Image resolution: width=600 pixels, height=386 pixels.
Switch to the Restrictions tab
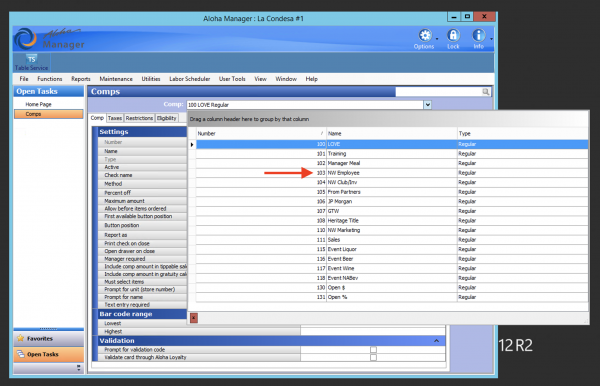(x=139, y=118)
